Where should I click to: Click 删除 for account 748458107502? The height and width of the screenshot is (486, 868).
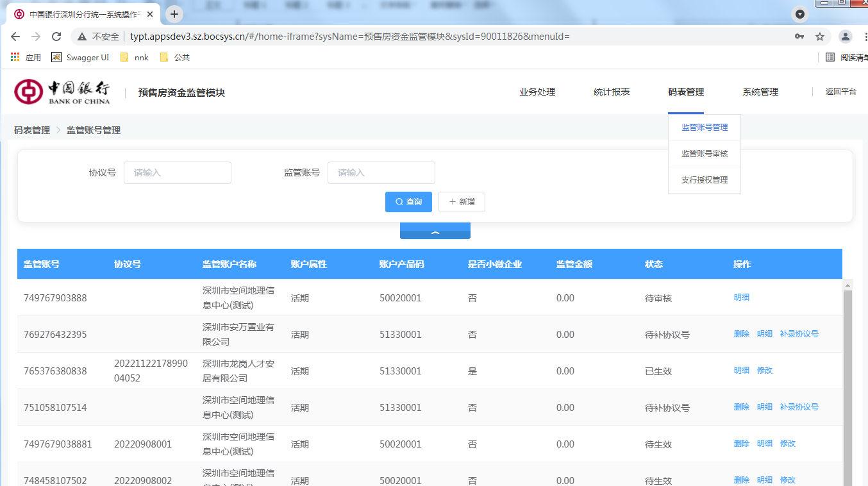[x=742, y=480]
